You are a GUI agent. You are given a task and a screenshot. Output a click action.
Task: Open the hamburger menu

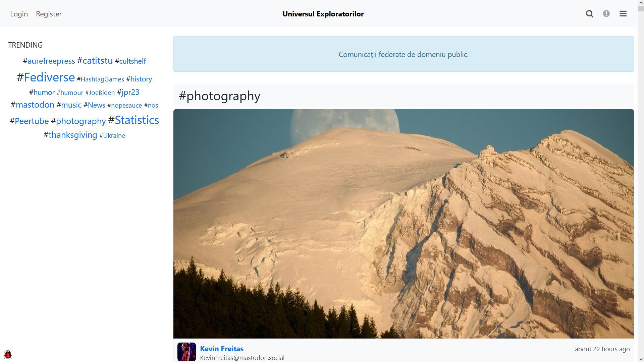coord(623,14)
